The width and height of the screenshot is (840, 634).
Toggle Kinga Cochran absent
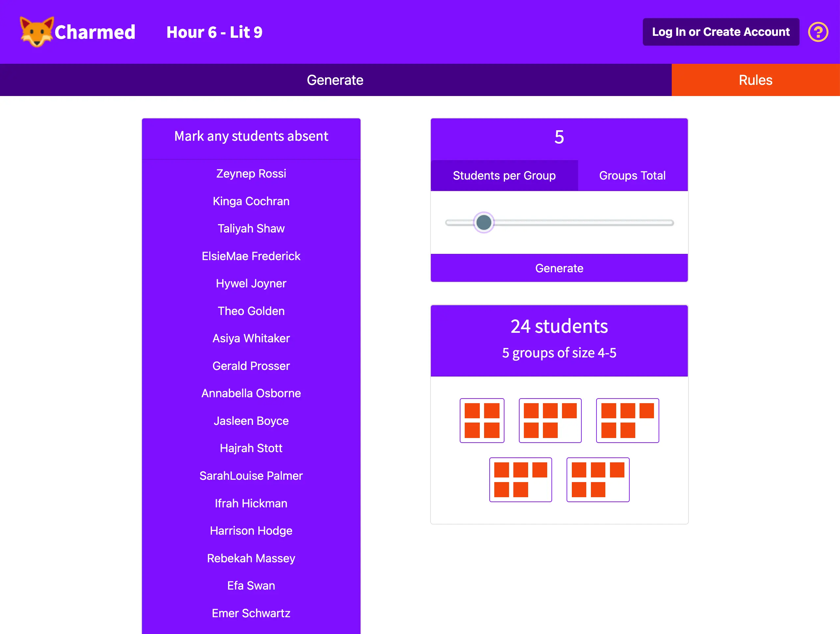click(251, 201)
